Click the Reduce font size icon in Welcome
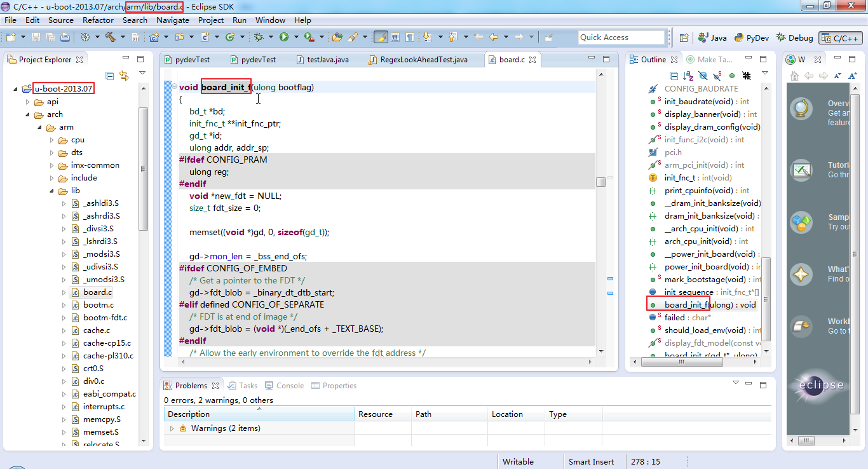 pos(837,76)
